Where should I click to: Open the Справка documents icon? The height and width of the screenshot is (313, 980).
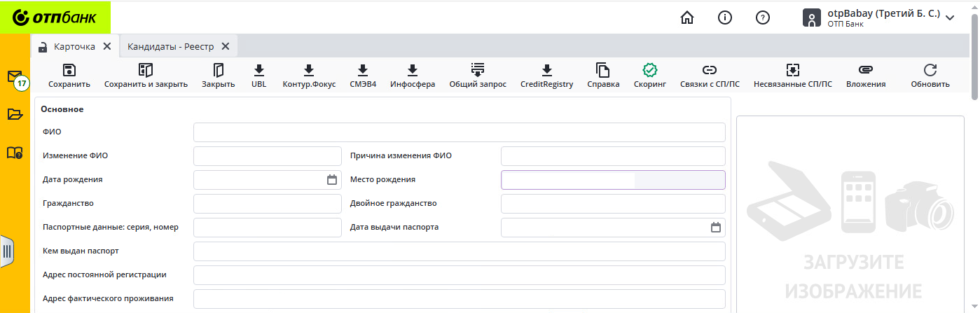[602, 70]
